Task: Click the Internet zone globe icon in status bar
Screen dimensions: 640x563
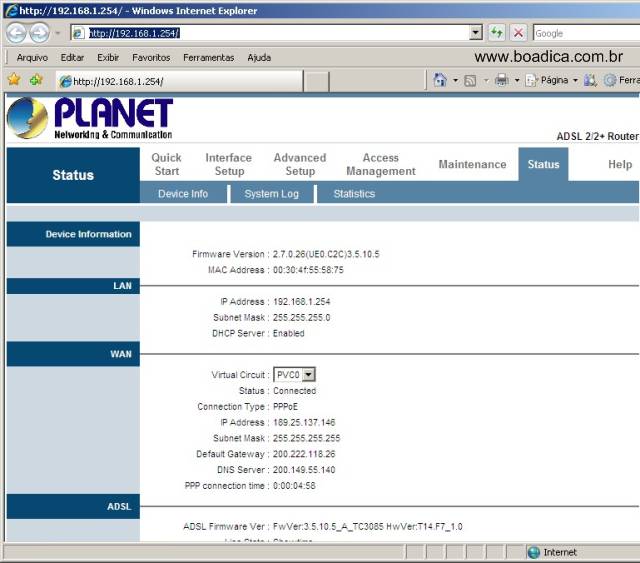Action: (533, 552)
